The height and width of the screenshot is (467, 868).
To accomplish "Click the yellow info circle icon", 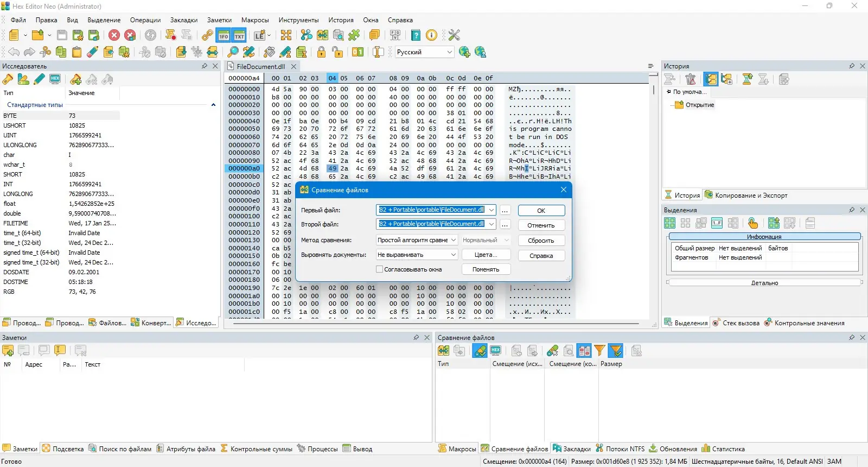I will pos(431,35).
